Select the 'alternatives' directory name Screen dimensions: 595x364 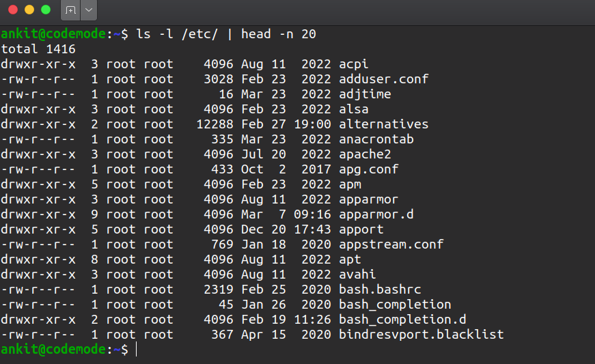coord(384,124)
